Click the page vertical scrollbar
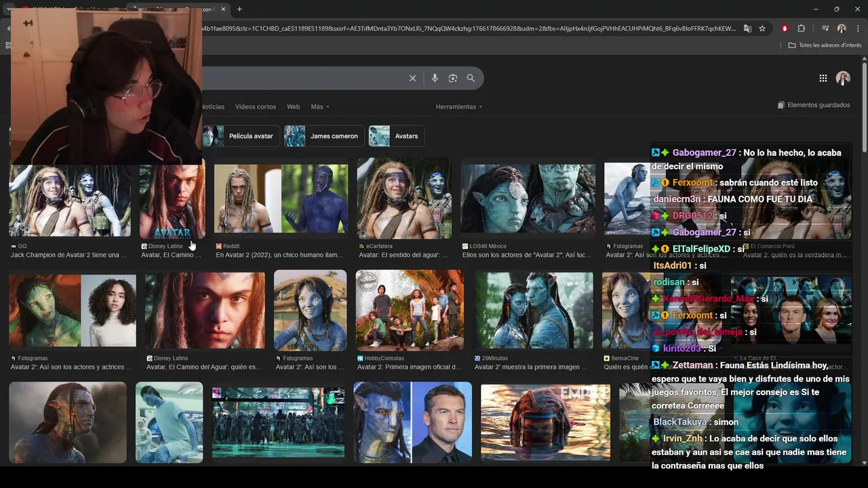 tap(865, 108)
